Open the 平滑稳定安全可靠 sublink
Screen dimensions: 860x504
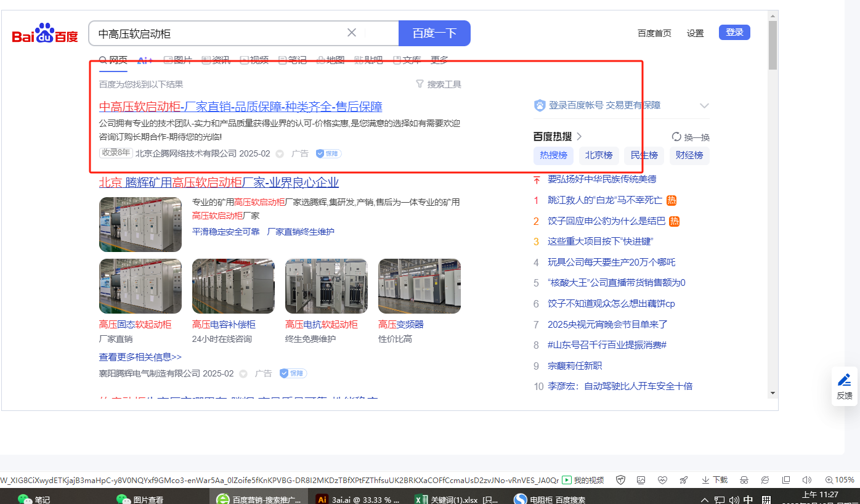(226, 232)
